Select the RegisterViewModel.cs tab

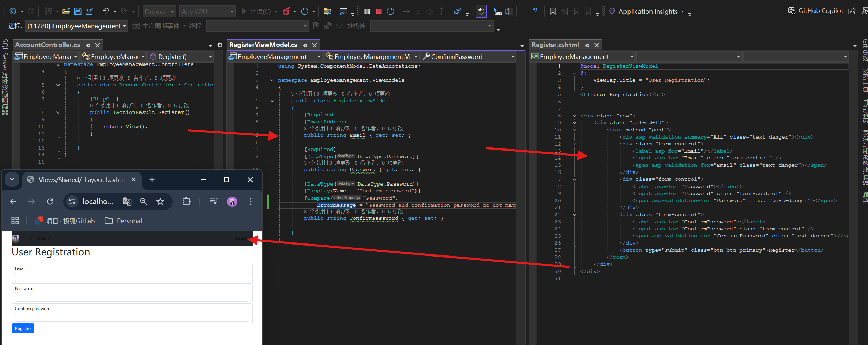point(263,45)
